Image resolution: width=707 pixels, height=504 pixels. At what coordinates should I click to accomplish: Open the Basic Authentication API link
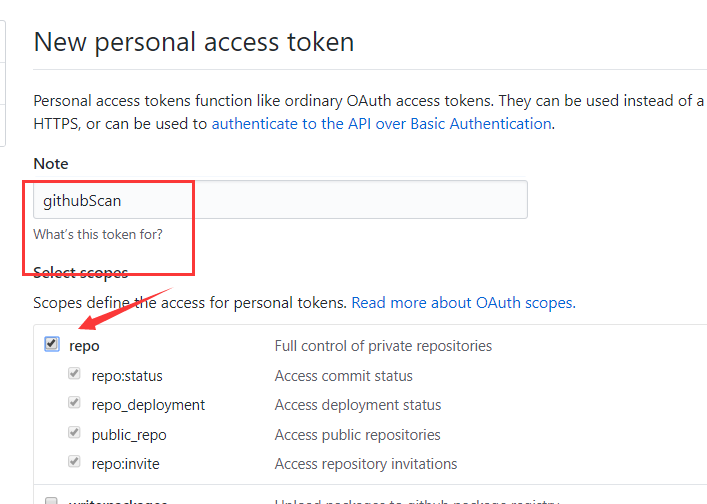(x=381, y=124)
